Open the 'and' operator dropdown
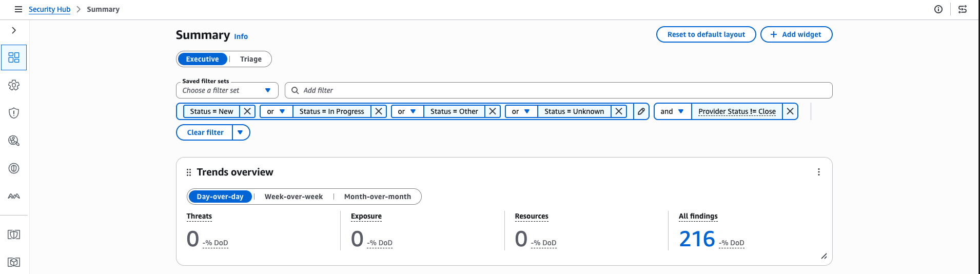Screen dimensions: 980x274 (x=673, y=111)
